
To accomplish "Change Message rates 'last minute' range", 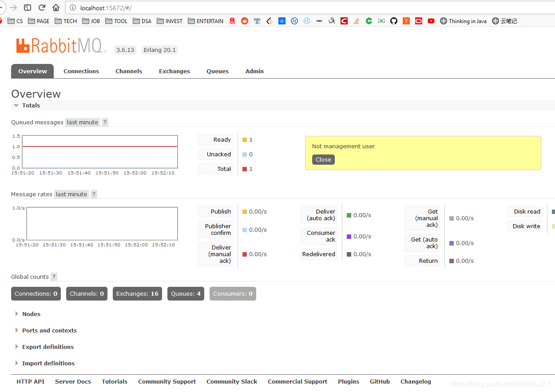I will [71, 194].
